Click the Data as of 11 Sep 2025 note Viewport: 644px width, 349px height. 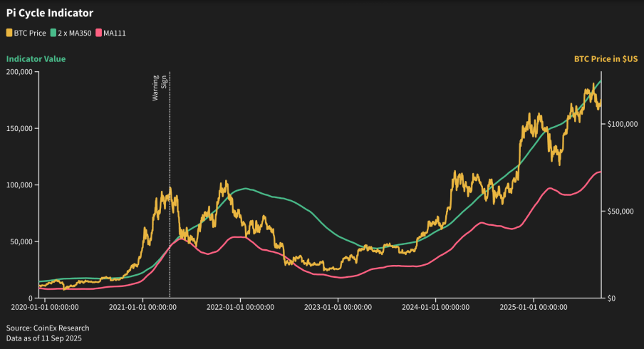pos(44,338)
